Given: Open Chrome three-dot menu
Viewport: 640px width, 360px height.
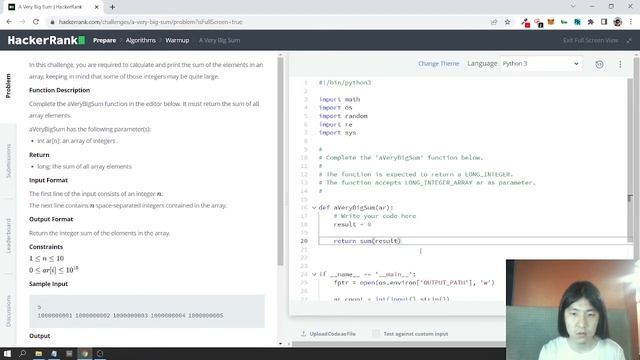Looking at the screenshot, I should 631,22.
